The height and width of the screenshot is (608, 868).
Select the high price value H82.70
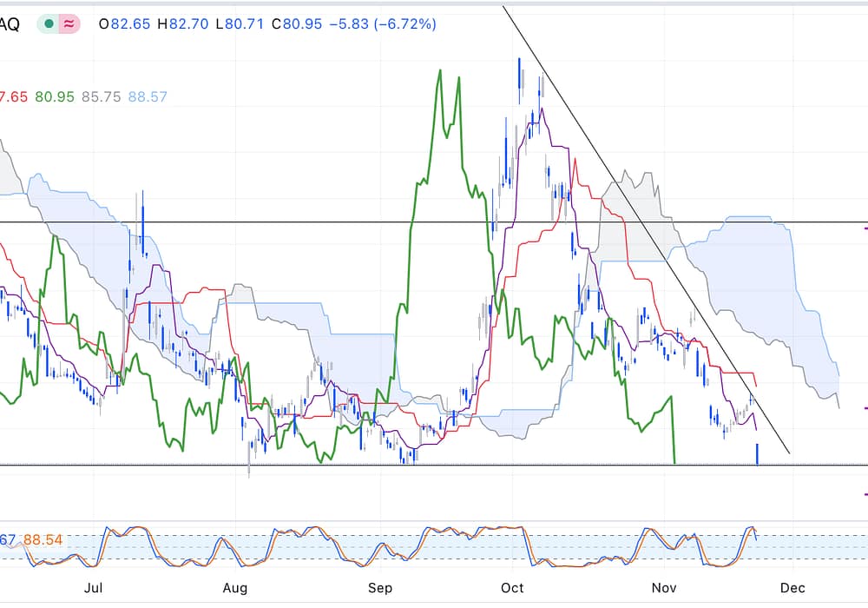(182, 24)
